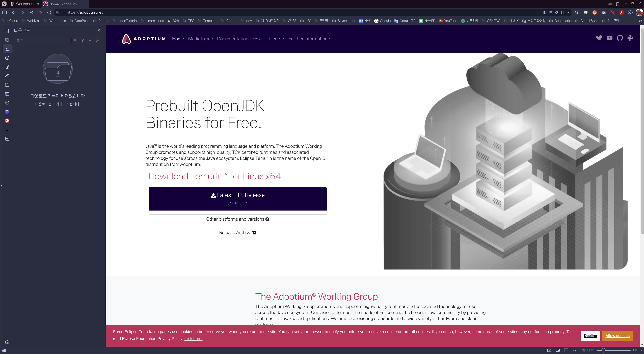Viewport: 644px width, 354px height.
Task: Capture page with status bar camera icon
Action: coord(549,350)
